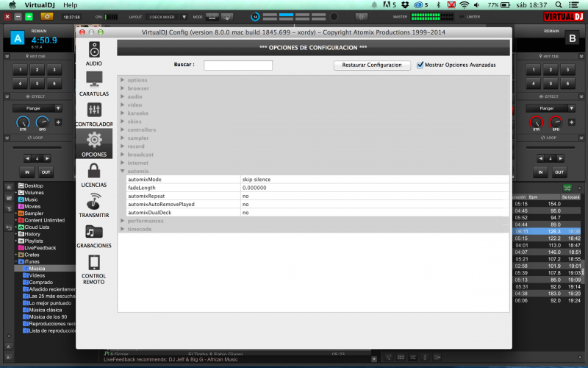588x368 pixels.
Task: Click the Buscar search field
Action: click(238, 66)
